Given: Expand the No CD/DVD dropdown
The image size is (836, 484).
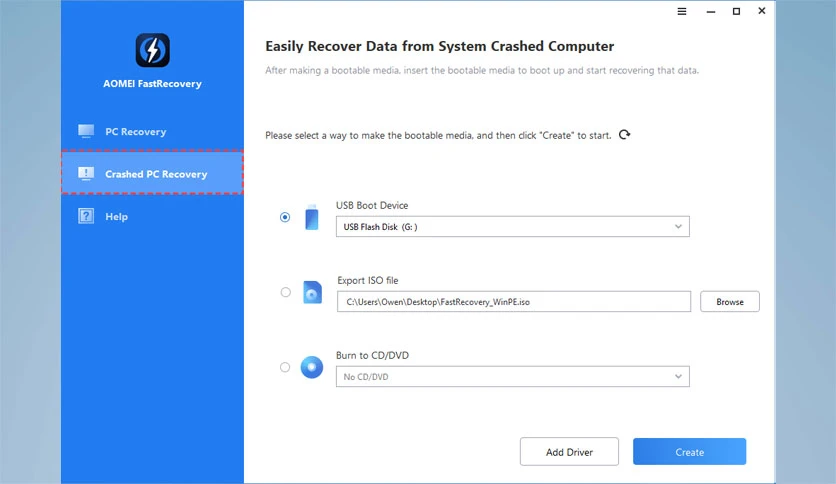Looking at the screenshot, I should (512, 376).
